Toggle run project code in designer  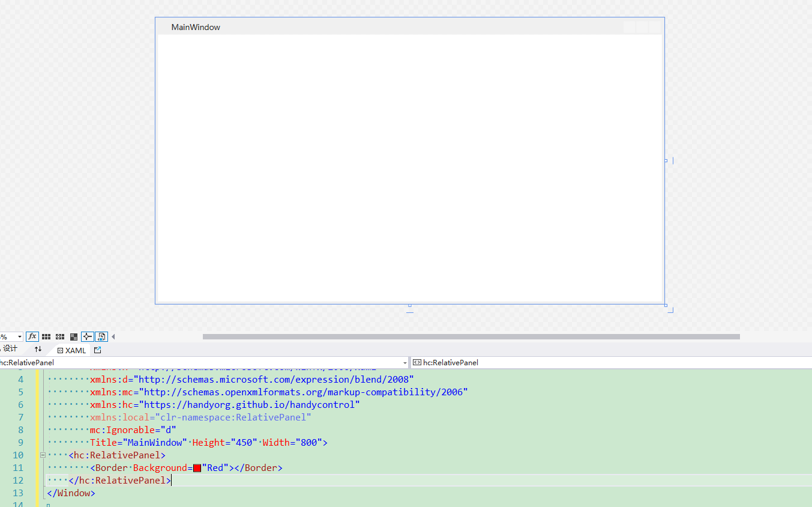101,336
